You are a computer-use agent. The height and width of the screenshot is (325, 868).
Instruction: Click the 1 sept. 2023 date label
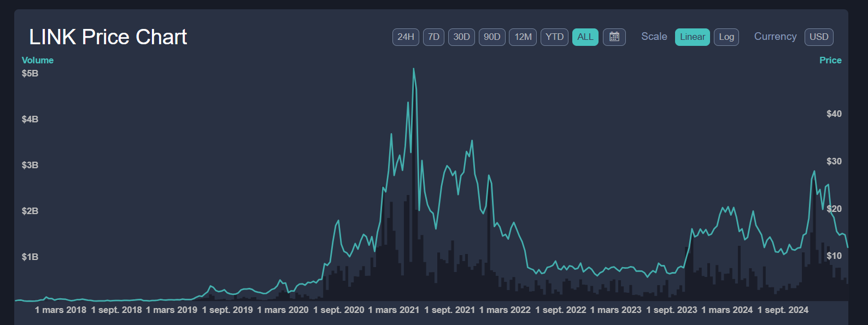(672, 310)
